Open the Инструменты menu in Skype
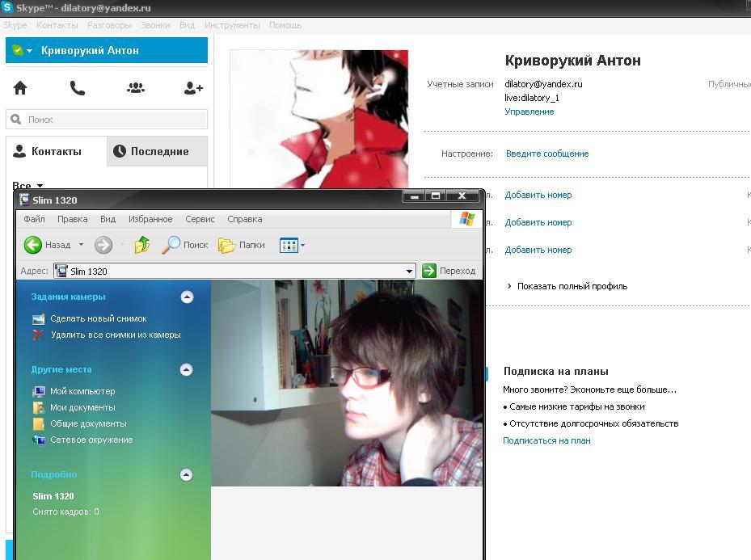 [x=232, y=25]
